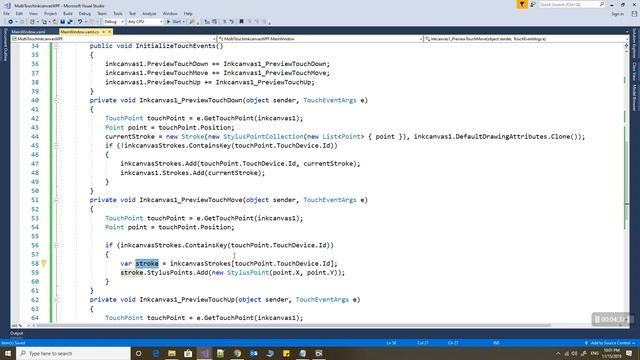Click the highlighted 'stroke' variable on line 58
The image size is (640, 360).
coord(147,264)
